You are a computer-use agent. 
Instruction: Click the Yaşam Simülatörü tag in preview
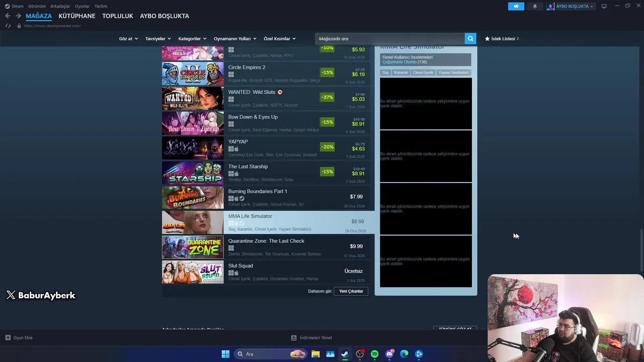(x=453, y=72)
